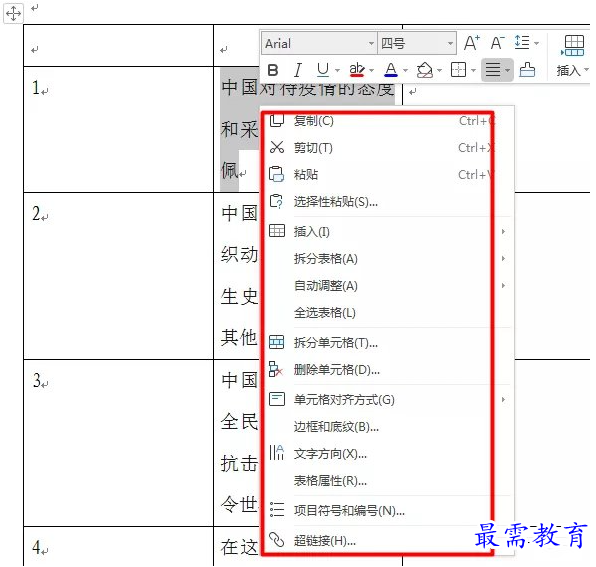The image size is (596, 567).
Task: Click the bullets and numbering icon
Action: click(277, 510)
